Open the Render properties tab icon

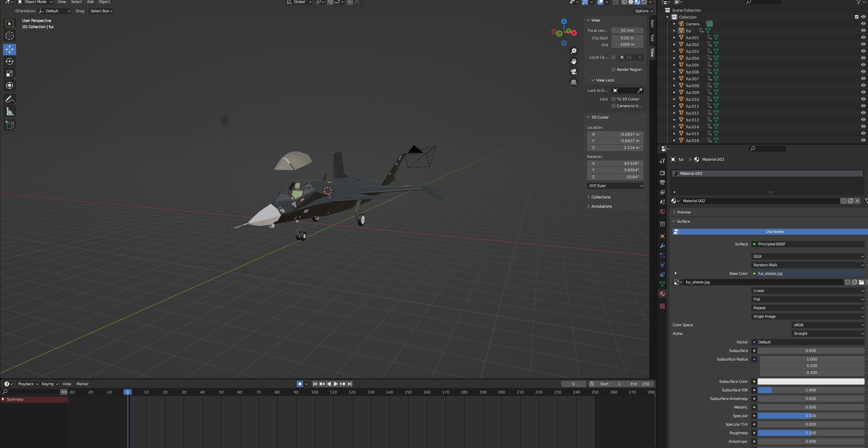pyautogui.click(x=662, y=173)
